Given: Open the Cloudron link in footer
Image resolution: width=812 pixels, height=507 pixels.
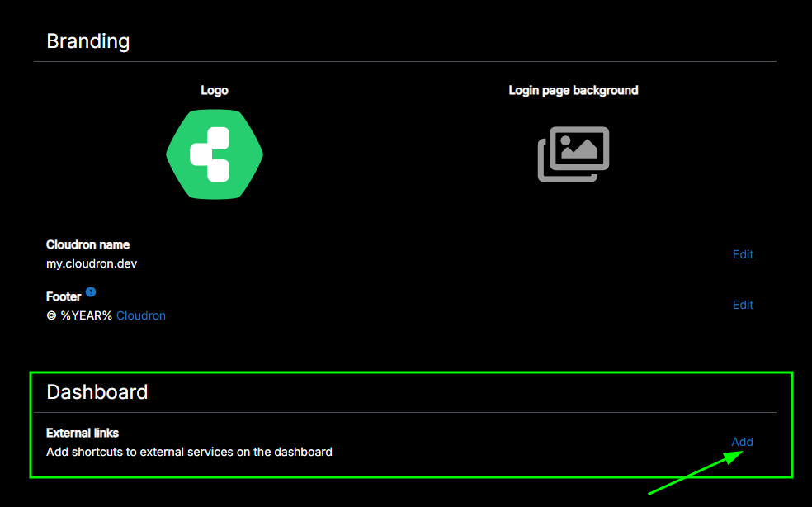Looking at the screenshot, I should pyautogui.click(x=141, y=315).
